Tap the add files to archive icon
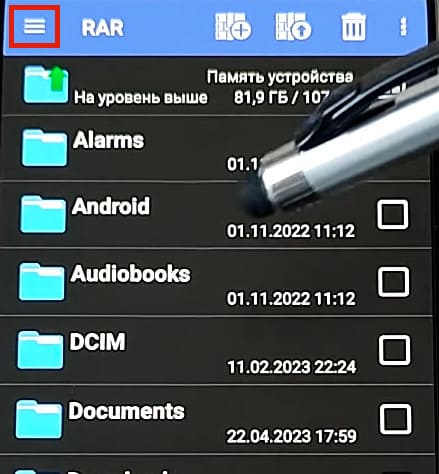The image size is (439, 474). pyautogui.click(x=233, y=27)
